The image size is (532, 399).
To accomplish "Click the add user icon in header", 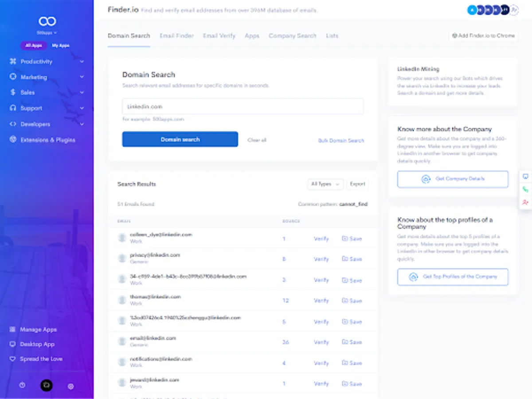I will (x=514, y=10).
